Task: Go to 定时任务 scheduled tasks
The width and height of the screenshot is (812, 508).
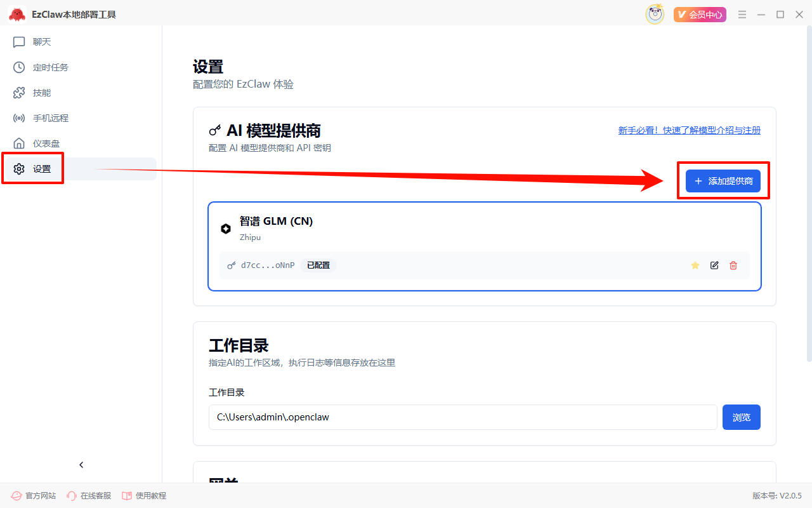Action: click(x=50, y=67)
